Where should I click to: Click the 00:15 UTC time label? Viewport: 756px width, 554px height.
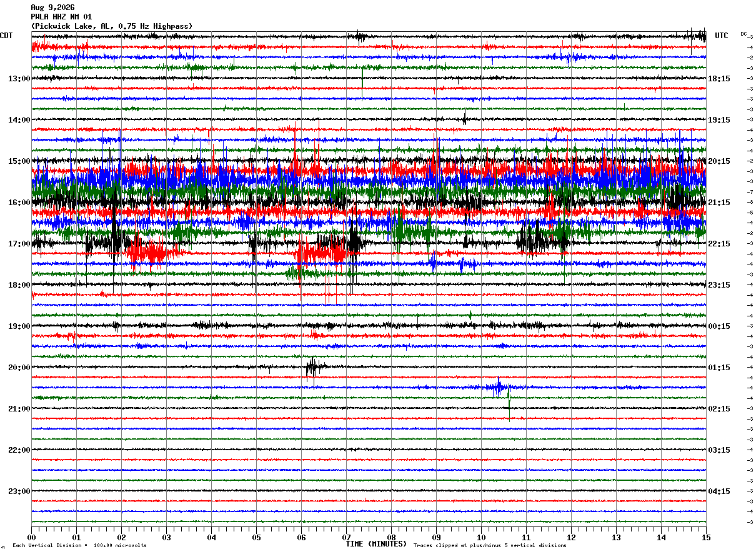pos(719,326)
